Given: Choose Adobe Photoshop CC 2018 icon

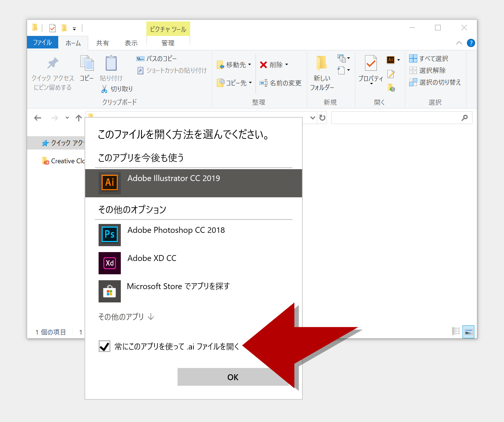Looking at the screenshot, I should click(110, 235).
